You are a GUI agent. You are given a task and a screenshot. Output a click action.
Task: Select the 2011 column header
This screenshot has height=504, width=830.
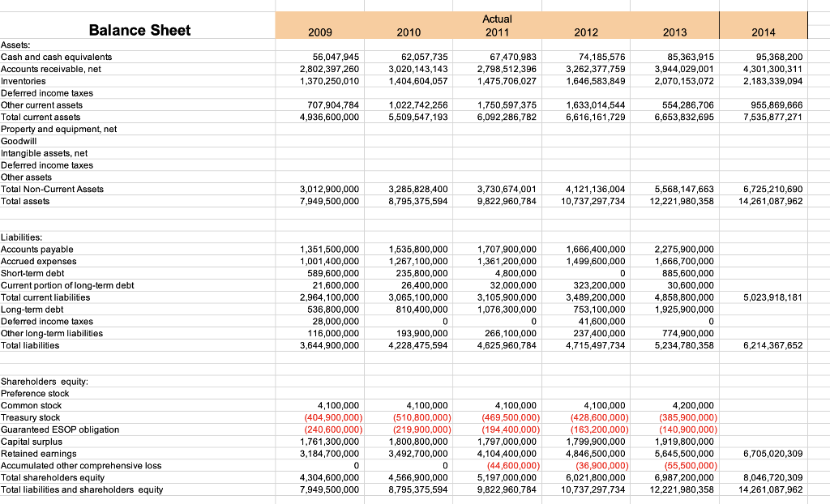point(497,32)
